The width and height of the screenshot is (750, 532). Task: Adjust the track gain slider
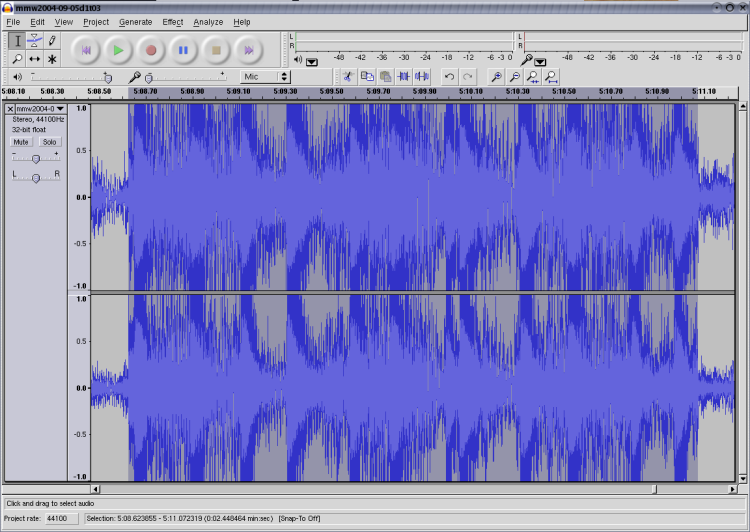(x=36, y=158)
